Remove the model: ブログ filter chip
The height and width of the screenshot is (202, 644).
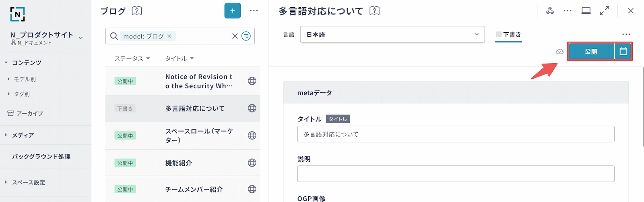click(169, 36)
